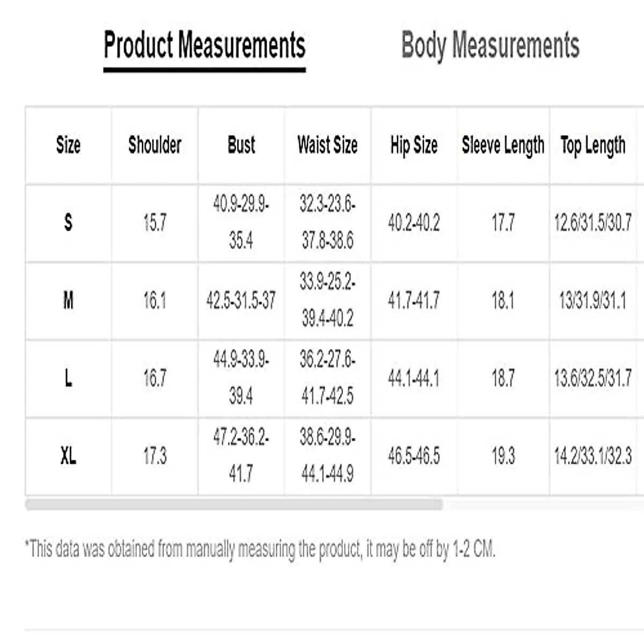
Task: Click sleeve length value 18.7
Action: click(x=503, y=378)
